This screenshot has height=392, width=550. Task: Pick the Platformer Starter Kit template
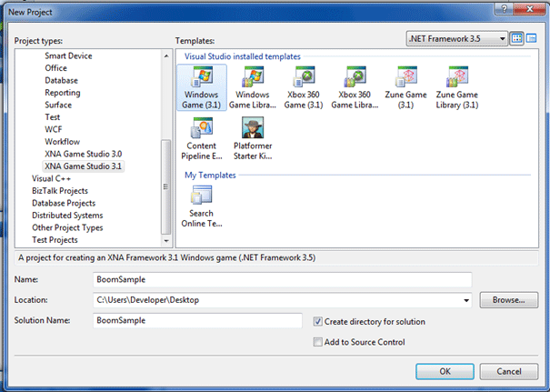coord(253,138)
